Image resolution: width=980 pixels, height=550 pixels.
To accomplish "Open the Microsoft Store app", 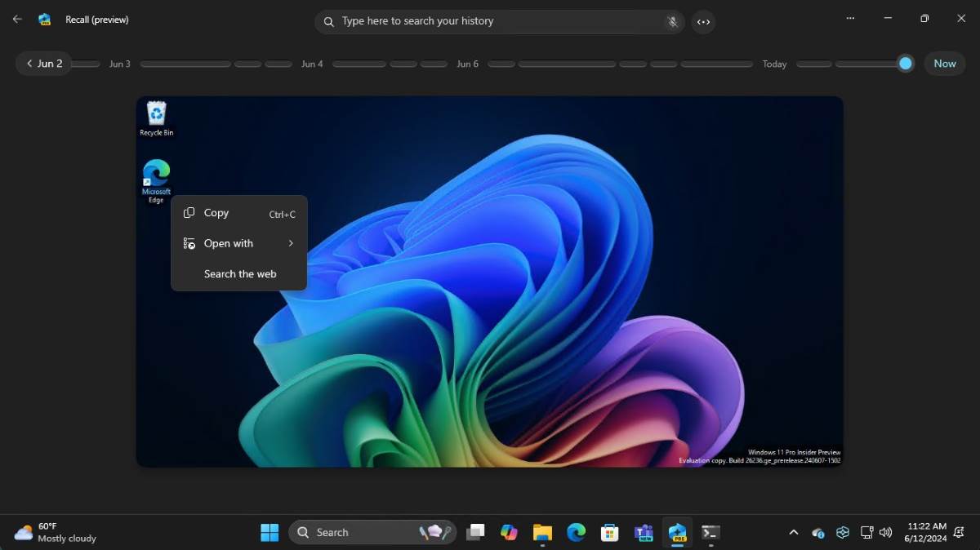I will pos(609,532).
